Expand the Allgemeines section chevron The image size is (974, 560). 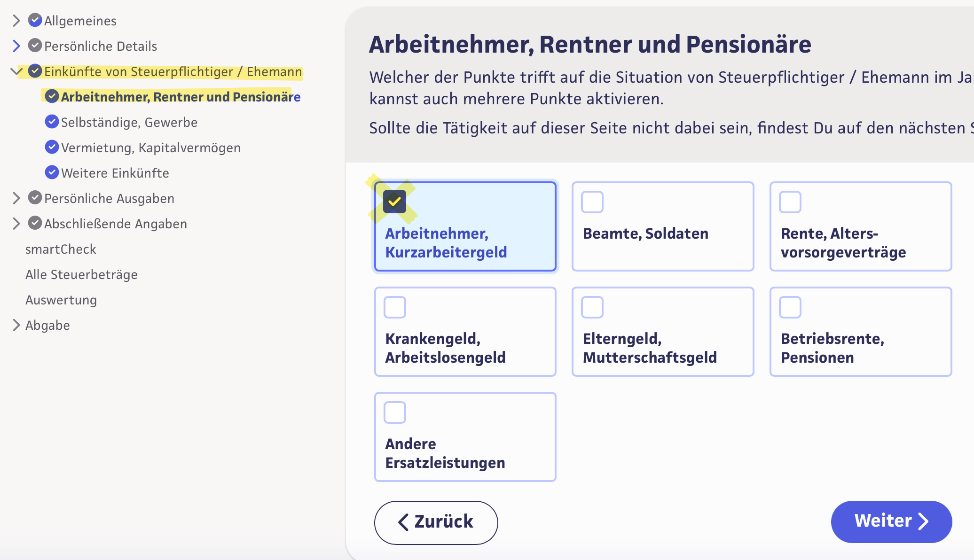pyautogui.click(x=16, y=20)
